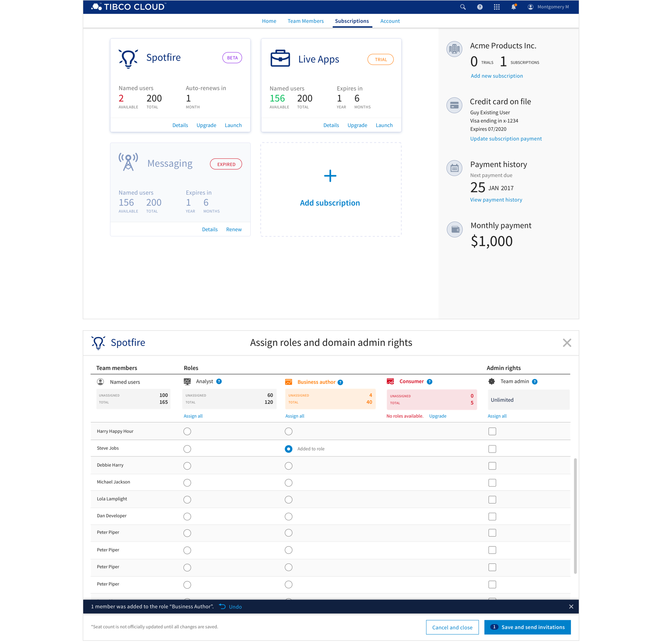Screen dimensions: 662x644
Task: Select Analyst role for Steve Jobs
Action: click(187, 449)
